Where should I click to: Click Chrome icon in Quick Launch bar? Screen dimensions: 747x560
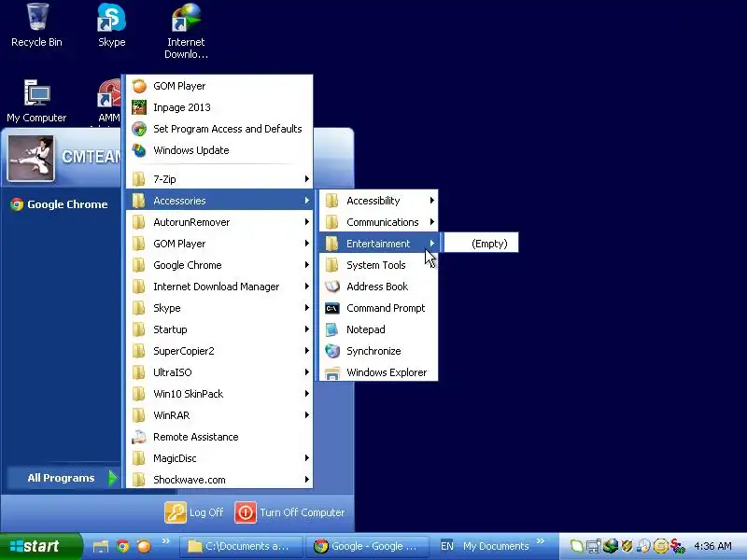pyautogui.click(x=122, y=546)
